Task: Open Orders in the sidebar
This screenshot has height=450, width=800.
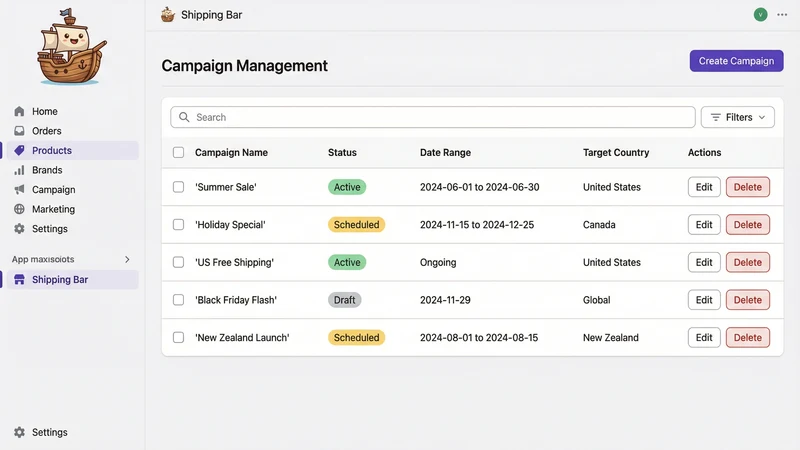Action: tap(72, 131)
